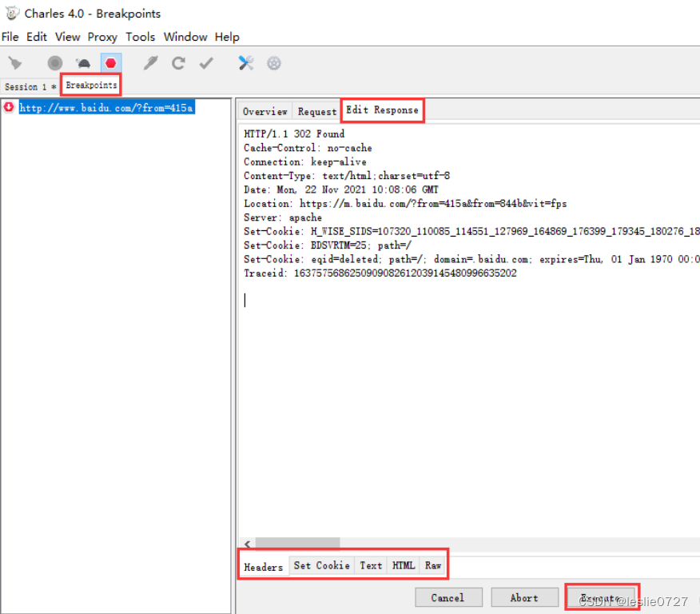
Task: Start recording traffic with the record icon
Action: pyautogui.click(x=53, y=62)
